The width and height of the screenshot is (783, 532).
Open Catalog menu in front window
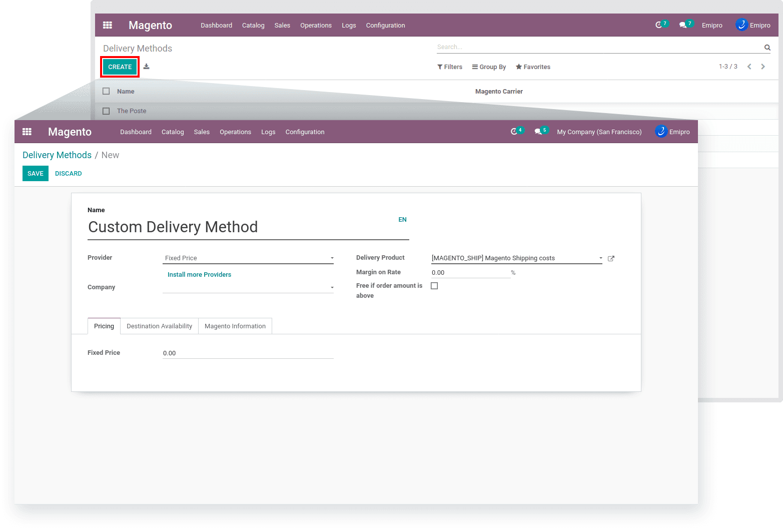[173, 132]
